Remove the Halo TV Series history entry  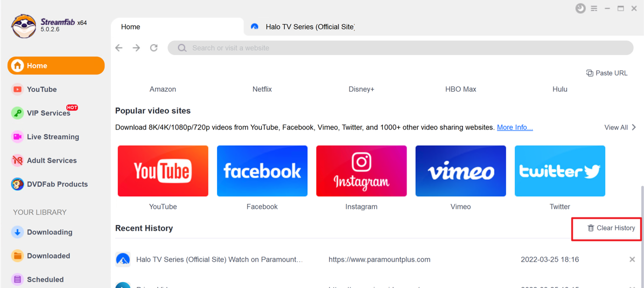tap(633, 259)
